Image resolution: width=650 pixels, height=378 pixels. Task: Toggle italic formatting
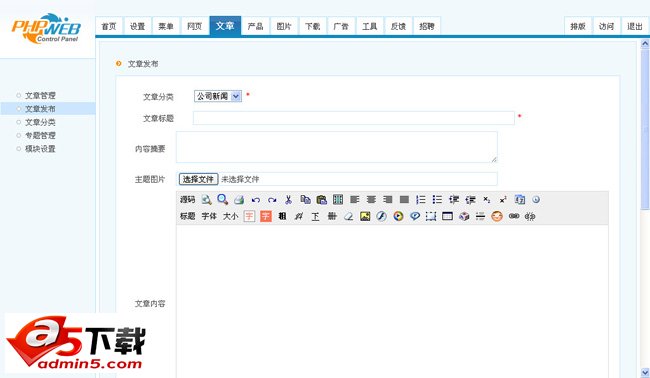[298, 216]
